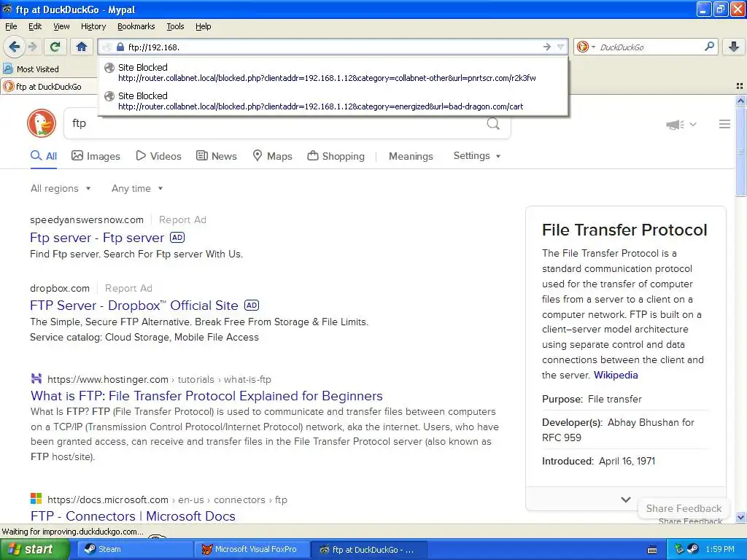Click the Most Visited bookmark icon
Viewport: 747px width, 560px height.
[7, 69]
